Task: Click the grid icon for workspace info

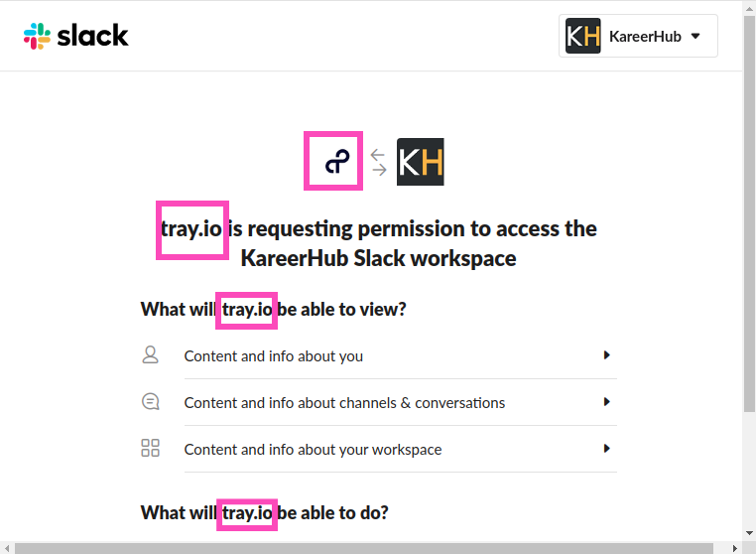Action: tap(150, 449)
